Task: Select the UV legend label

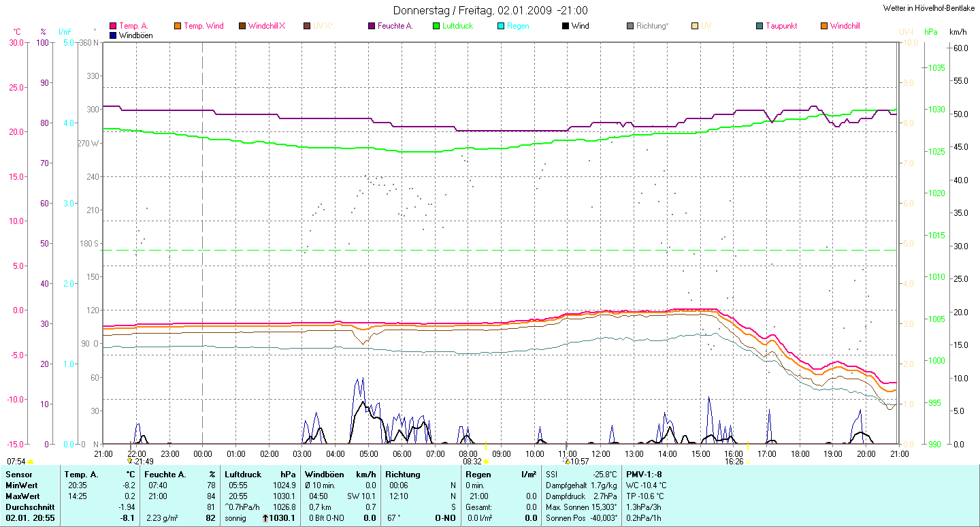Action: (706, 27)
